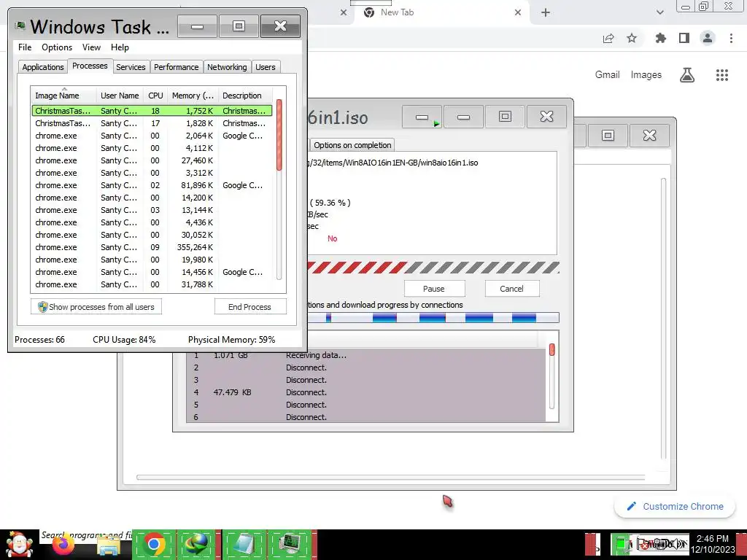Switch to the Applications tab

click(x=43, y=67)
